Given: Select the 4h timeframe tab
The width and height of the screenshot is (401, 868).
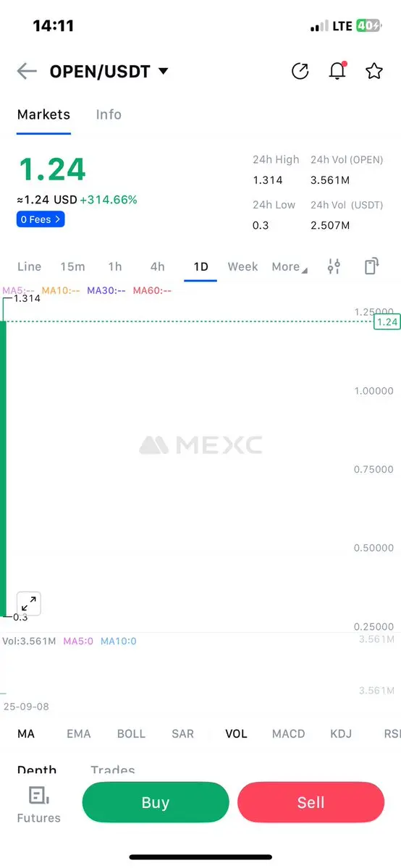Looking at the screenshot, I should pyautogui.click(x=157, y=267).
